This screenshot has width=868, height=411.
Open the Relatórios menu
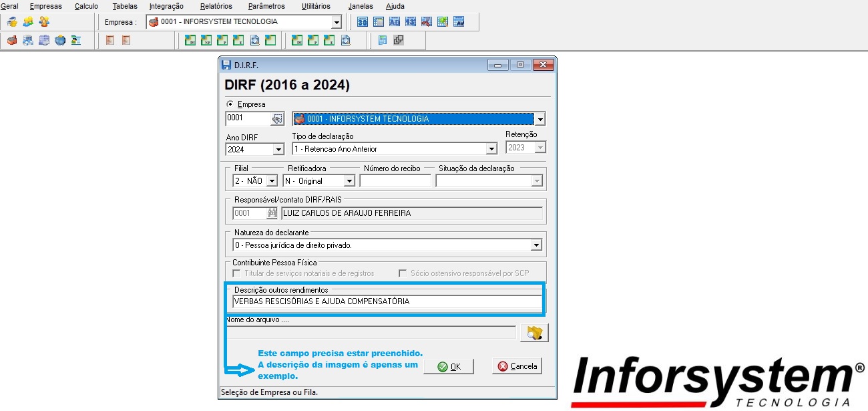point(216,6)
